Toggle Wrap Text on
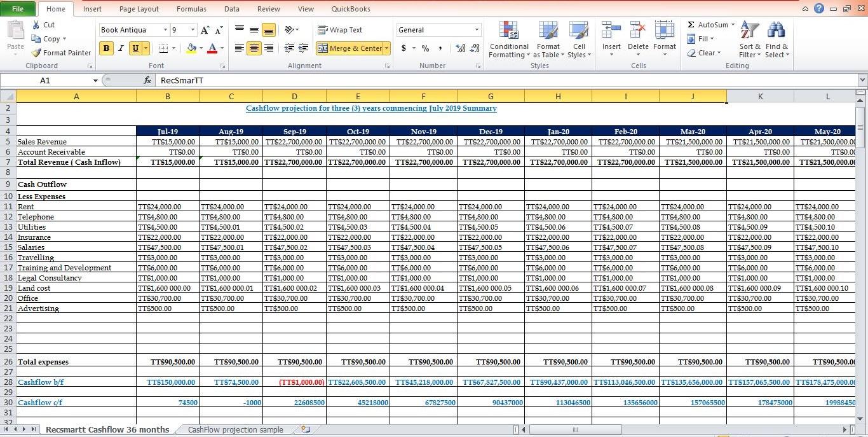The height and width of the screenshot is (437, 868). (x=341, y=29)
